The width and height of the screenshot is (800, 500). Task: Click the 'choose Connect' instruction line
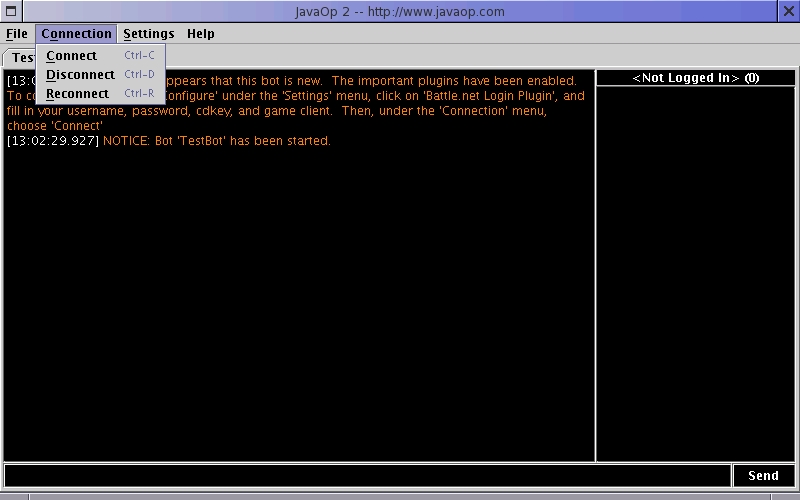55,126
